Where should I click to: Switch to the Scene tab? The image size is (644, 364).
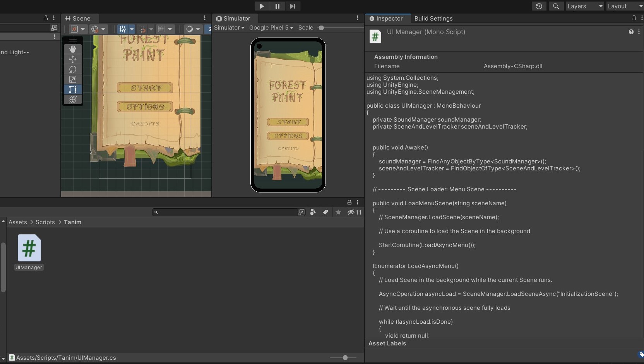78,19
